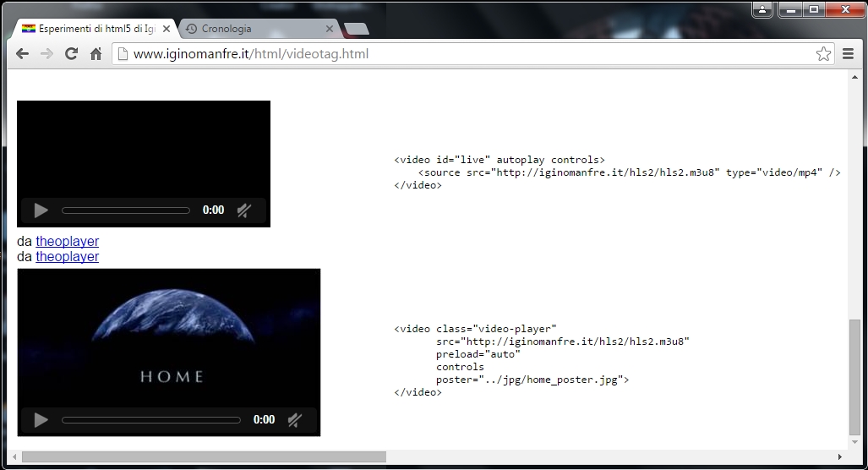Click the poster="../jpg/home_poster.jpg" code line
This screenshot has height=470, width=868.
[532, 380]
